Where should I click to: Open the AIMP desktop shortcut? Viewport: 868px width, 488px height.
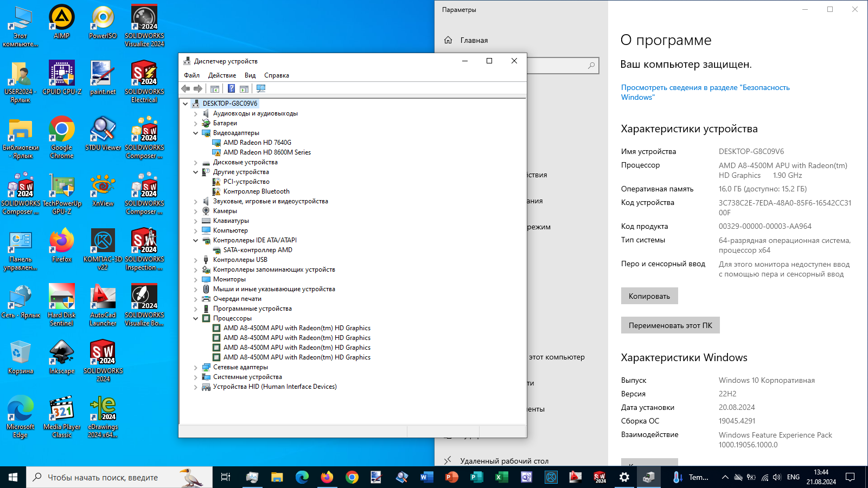pos(61,22)
